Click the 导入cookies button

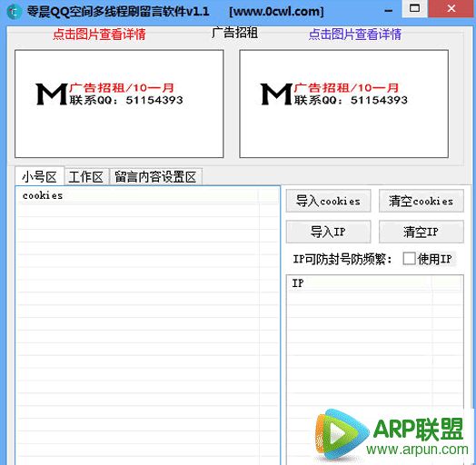328,201
